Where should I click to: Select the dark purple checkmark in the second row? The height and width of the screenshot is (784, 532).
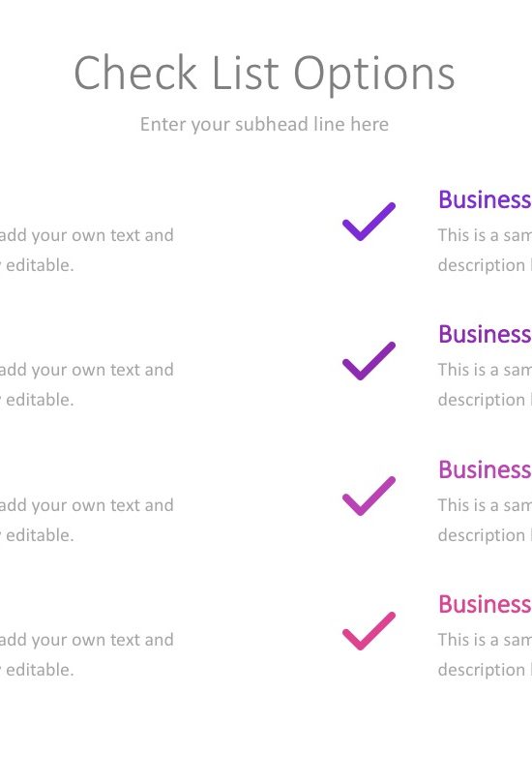pyautogui.click(x=369, y=361)
